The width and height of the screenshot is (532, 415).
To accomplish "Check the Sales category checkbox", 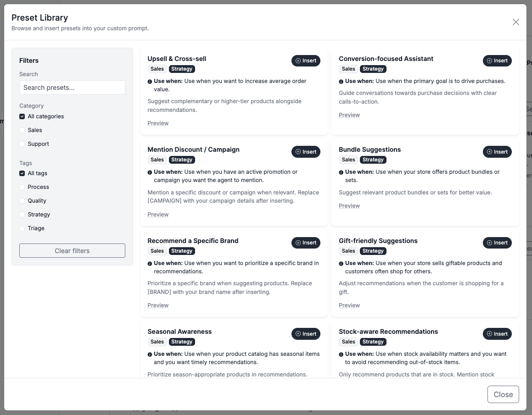I will pyautogui.click(x=22, y=130).
